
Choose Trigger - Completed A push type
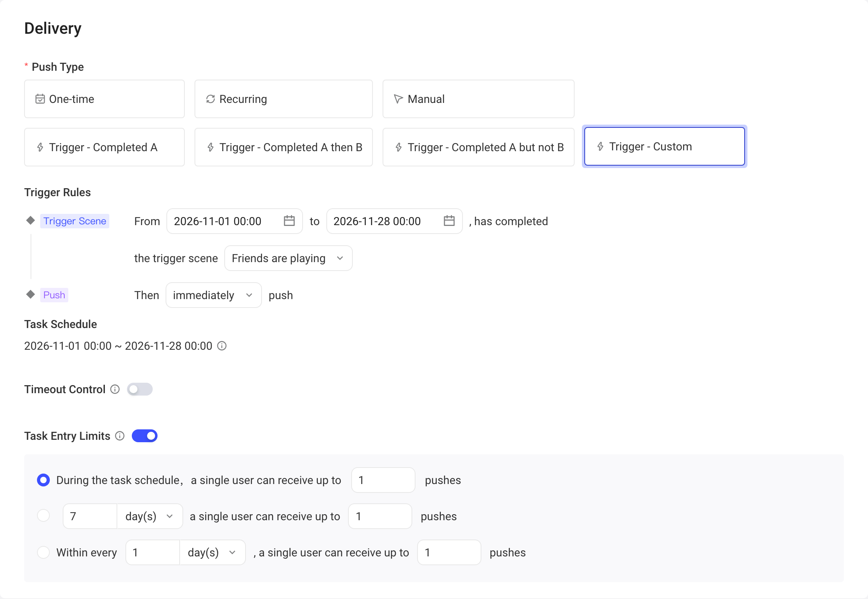[104, 147]
